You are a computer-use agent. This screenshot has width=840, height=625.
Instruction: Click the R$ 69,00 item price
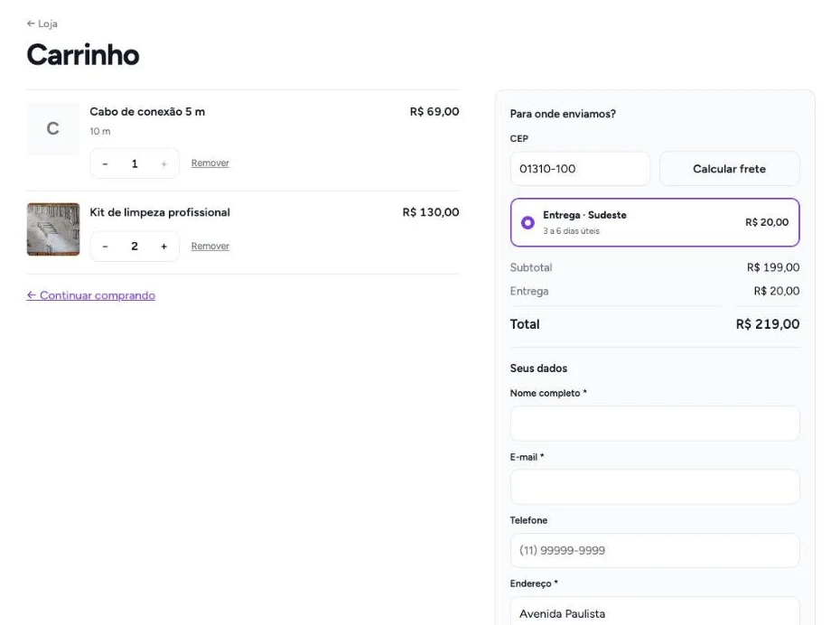click(x=434, y=111)
